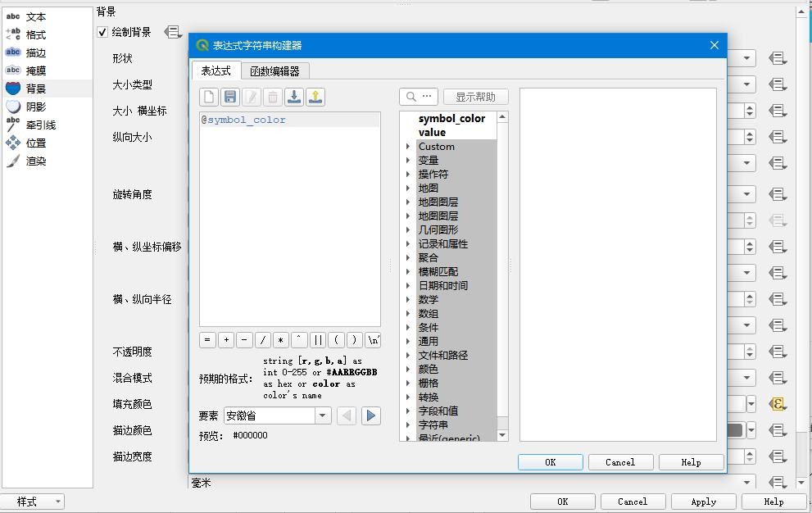This screenshot has height=513, width=812.
Task: Select the 阴影 (shadow) sidebar item
Action: 36,107
